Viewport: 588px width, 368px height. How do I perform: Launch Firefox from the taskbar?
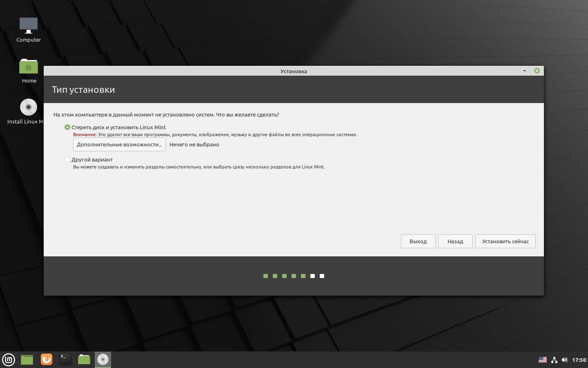point(47,360)
